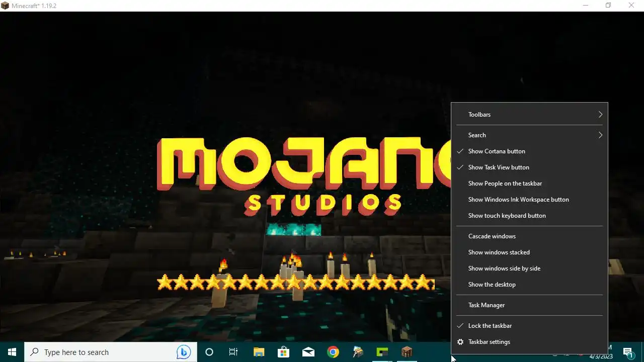Open Microsoft Store taskbar icon
This screenshot has height=362, width=644.
point(284,352)
